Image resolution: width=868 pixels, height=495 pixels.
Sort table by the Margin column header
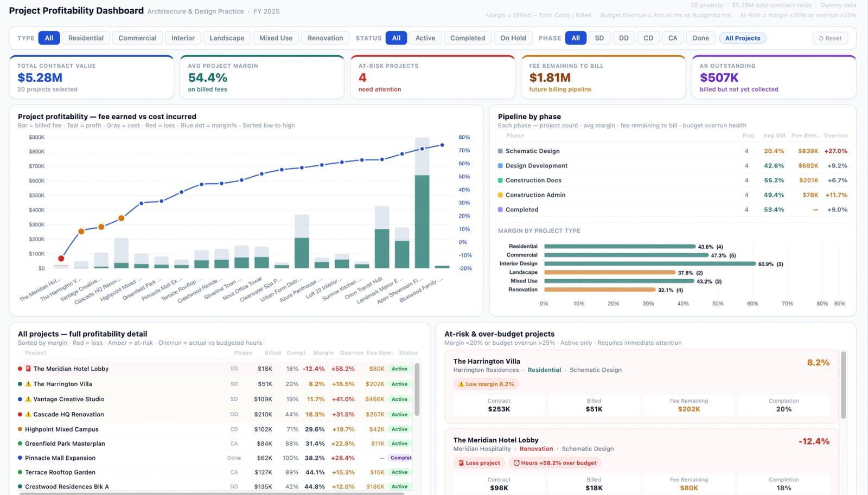click(323, 353)
